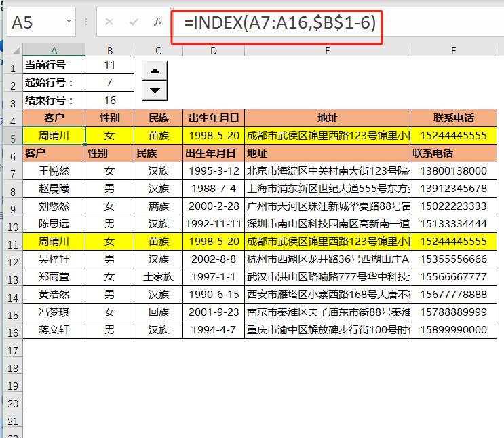Select birthdate 2000-2-28

(214, 206)
